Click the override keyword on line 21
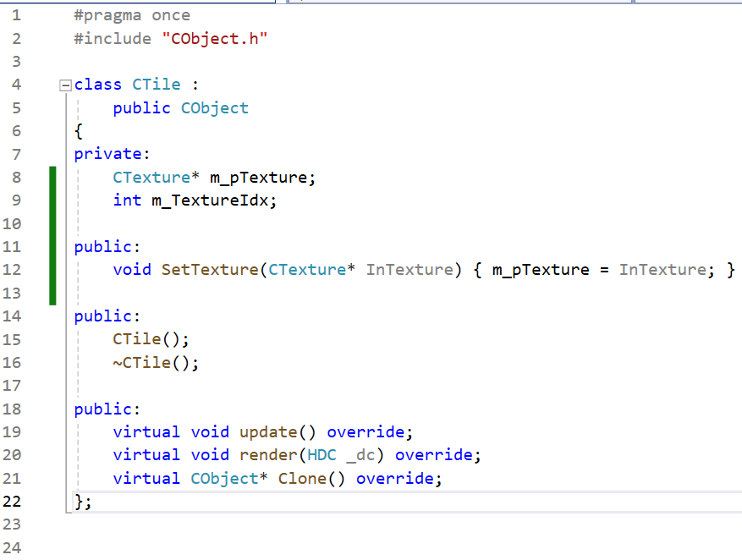 click(394, 479)
